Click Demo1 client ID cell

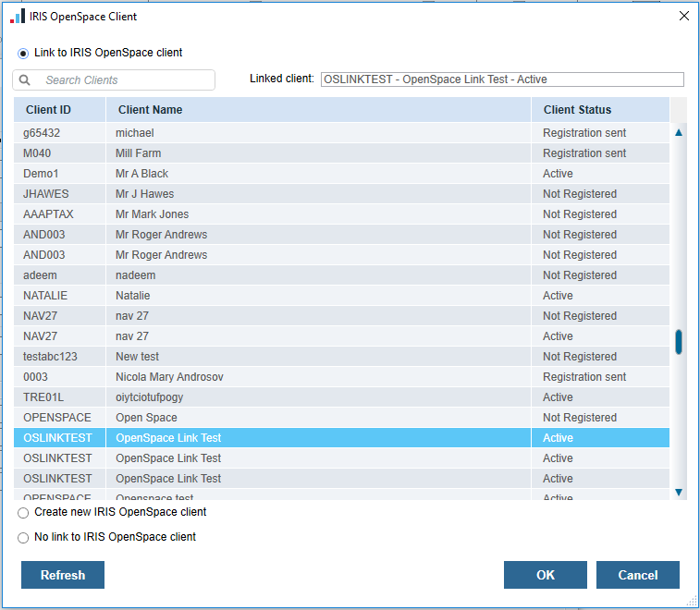[x=60, y=174]
